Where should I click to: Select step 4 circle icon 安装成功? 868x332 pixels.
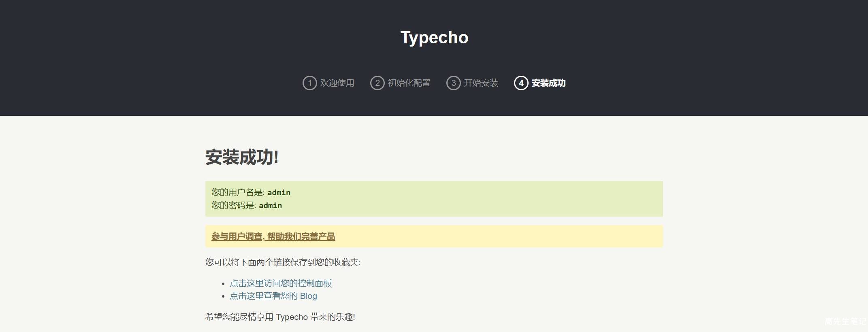click(x=521, y=83)
